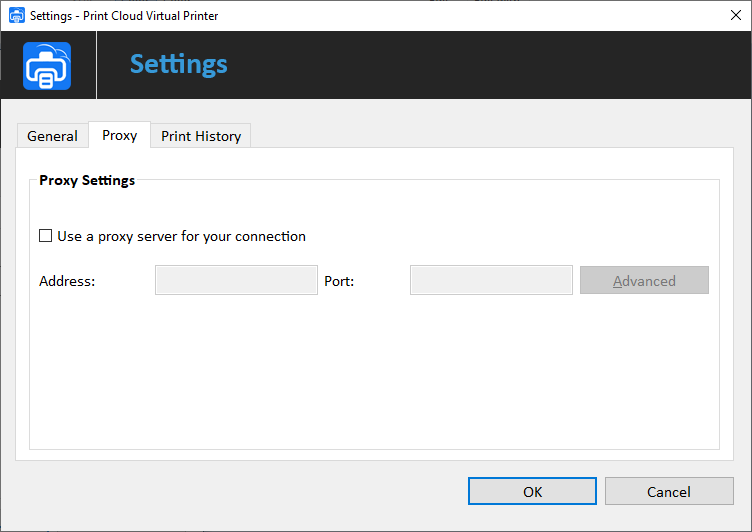Image resolution: width=752 pixels, height=532 pixels.
Task: Open the Print History tab
Action: (201, 136)
